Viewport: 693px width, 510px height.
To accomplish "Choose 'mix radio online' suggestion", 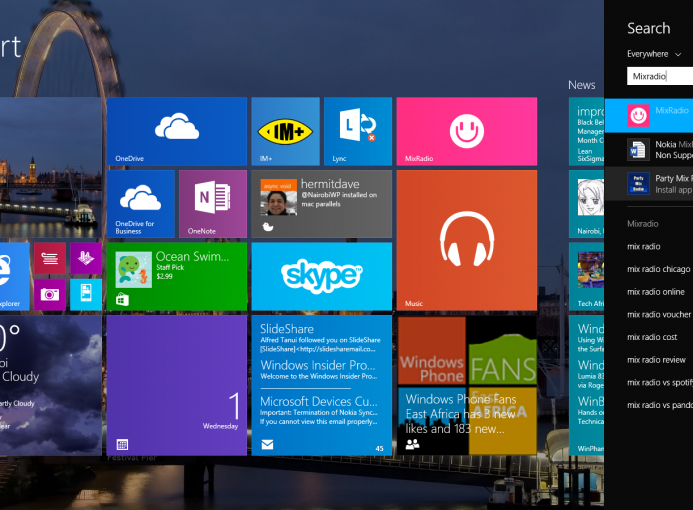I will (x=655, y=292).
